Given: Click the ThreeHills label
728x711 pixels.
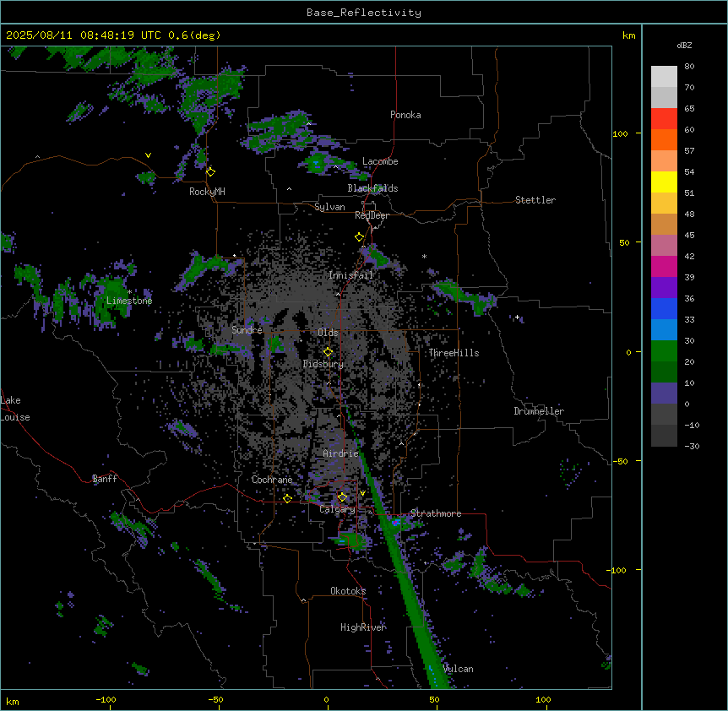Looking at the screenshot, I should tap(454, 353).
